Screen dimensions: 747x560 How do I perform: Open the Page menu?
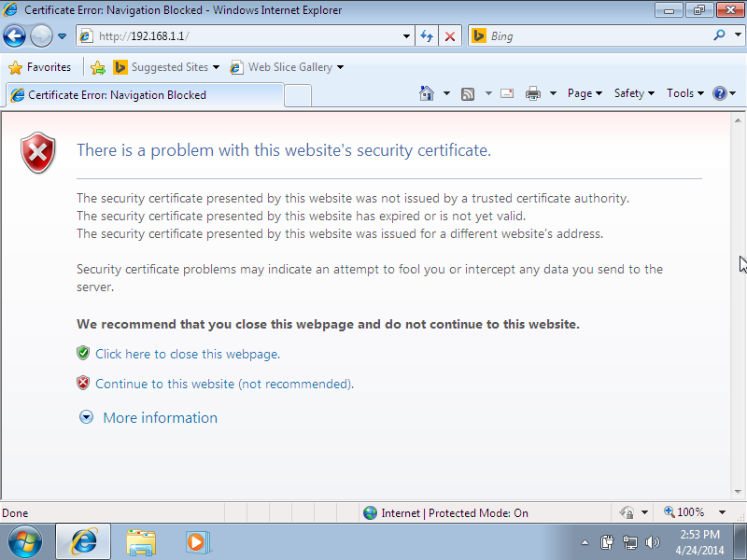pyautogui.click(x=585, y=93)
